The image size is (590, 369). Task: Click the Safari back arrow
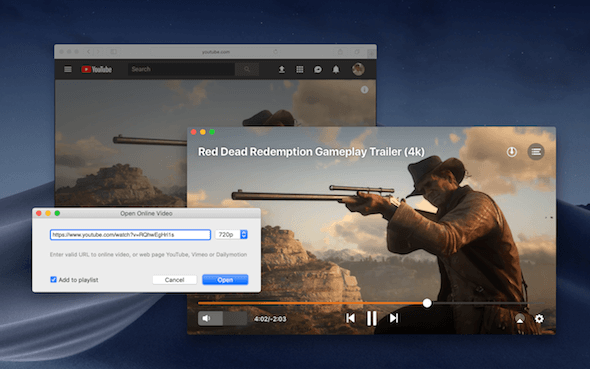pyautogui.click(x=89, y=52)
